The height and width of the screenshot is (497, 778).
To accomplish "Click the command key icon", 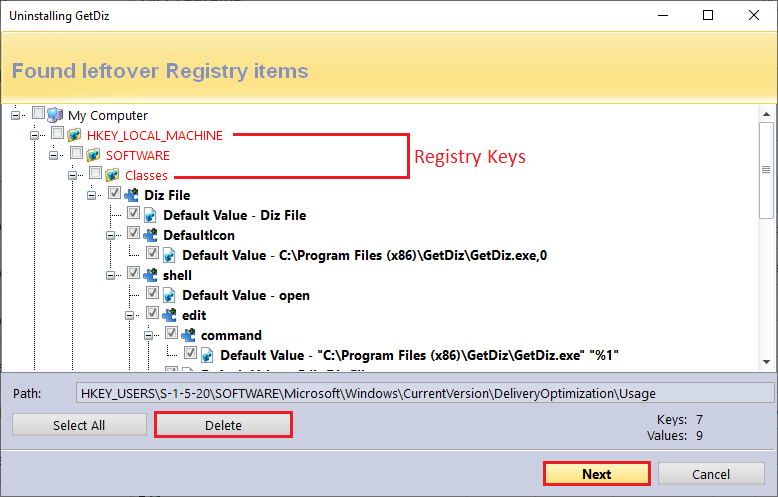I will 188,335.
